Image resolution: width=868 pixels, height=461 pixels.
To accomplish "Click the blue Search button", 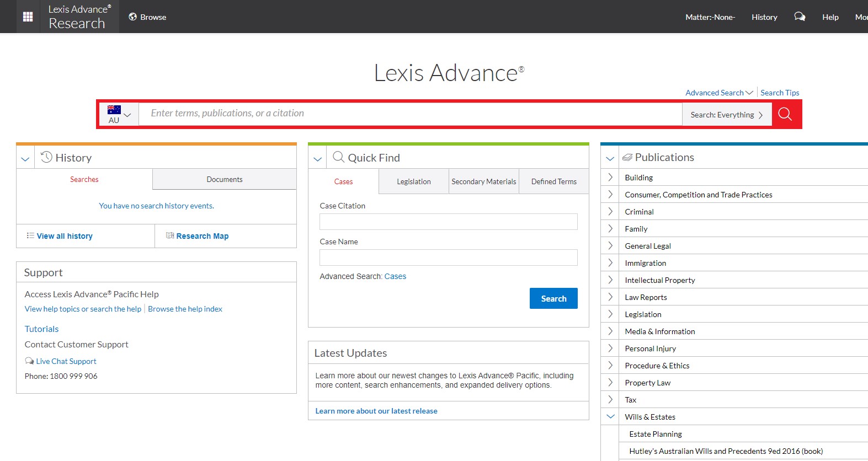I will 553,298.
